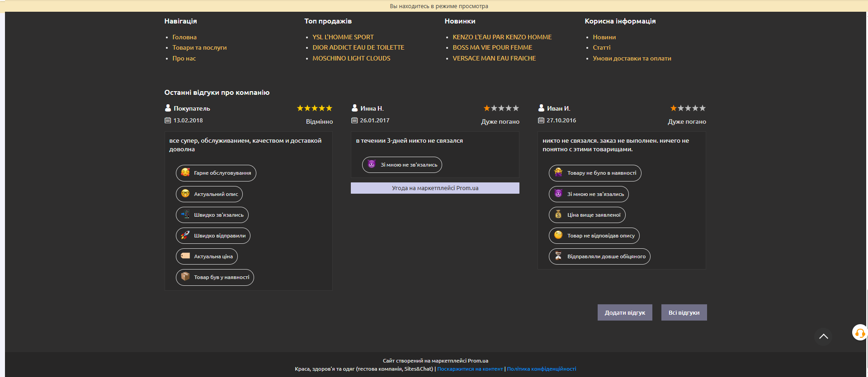The height and width of the screenshot is (377, 868).
Task: Open KENZO L'EAU PAR KENZO HOMME link
Action: point(502,37)
